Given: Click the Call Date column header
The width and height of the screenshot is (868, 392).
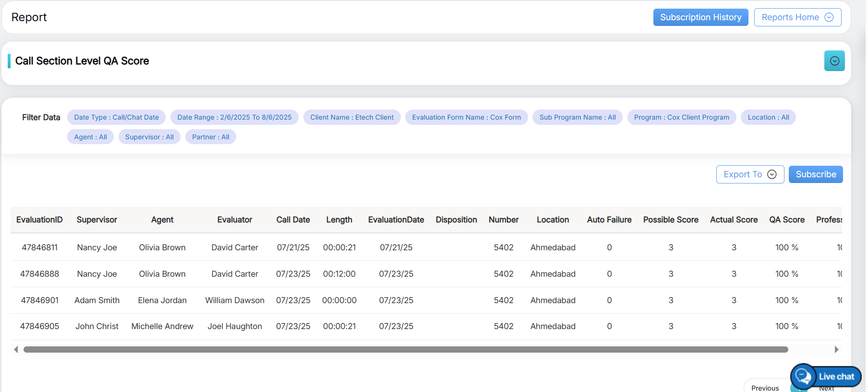Looking at the screenshot, I should pyautogui.click(x=293, y=220).
